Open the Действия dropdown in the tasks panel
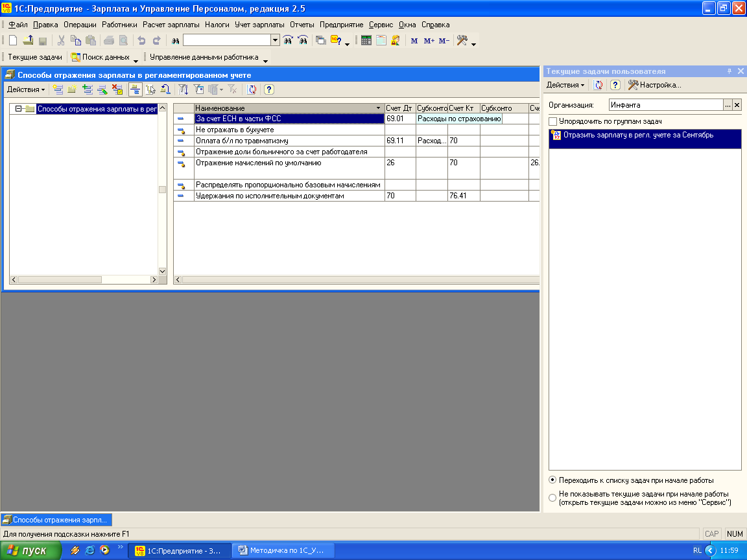This screenshot has height=560, width=747. (x=565, y=85)
